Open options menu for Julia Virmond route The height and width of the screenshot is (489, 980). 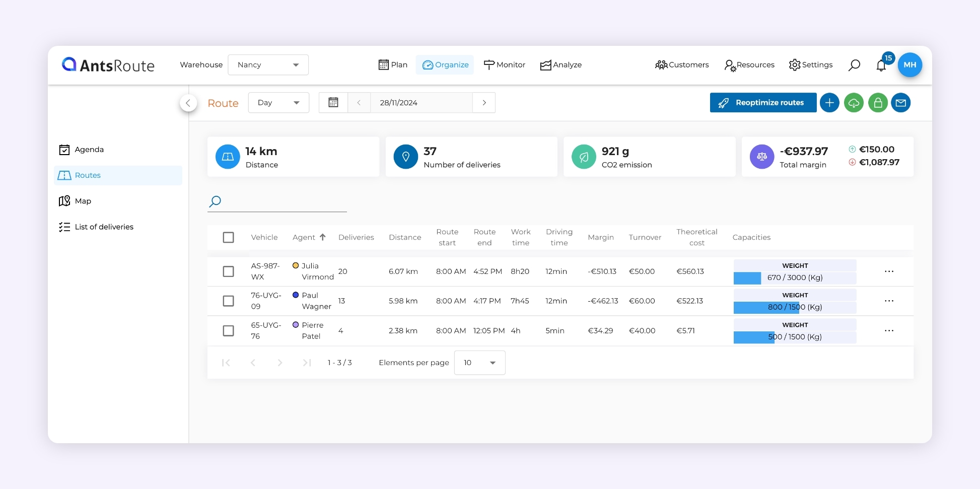click(x=889, y=271)
